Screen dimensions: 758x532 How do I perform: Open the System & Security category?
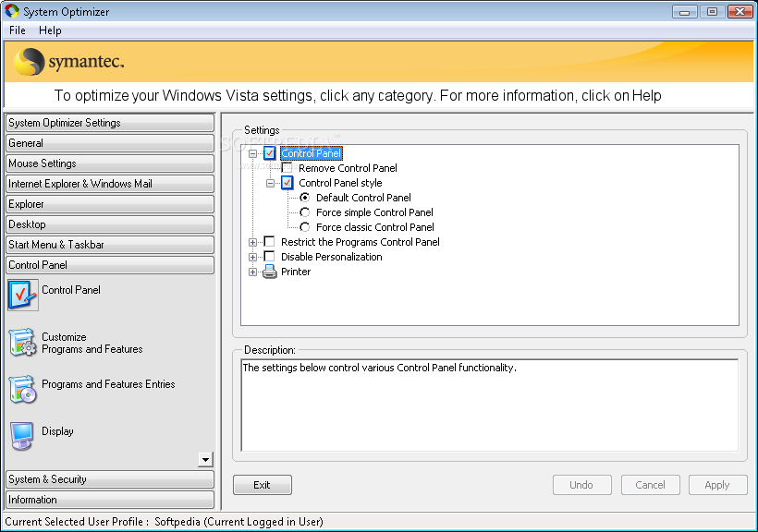pyautogui.click(x=110, y=478)
